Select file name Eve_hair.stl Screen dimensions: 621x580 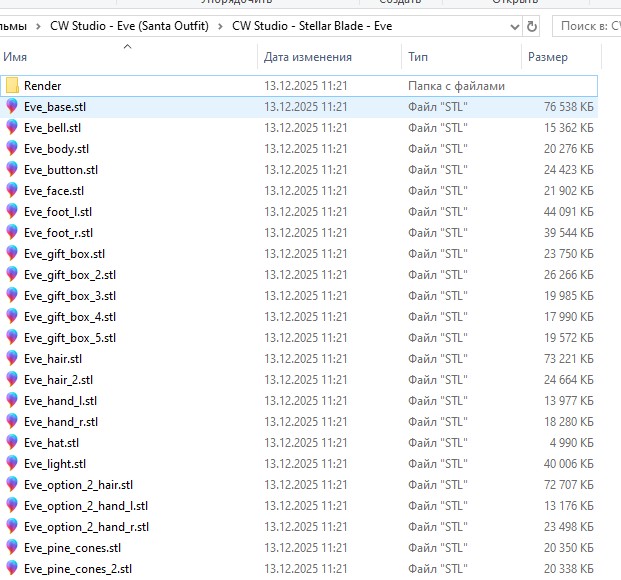(x=53, y=359)
